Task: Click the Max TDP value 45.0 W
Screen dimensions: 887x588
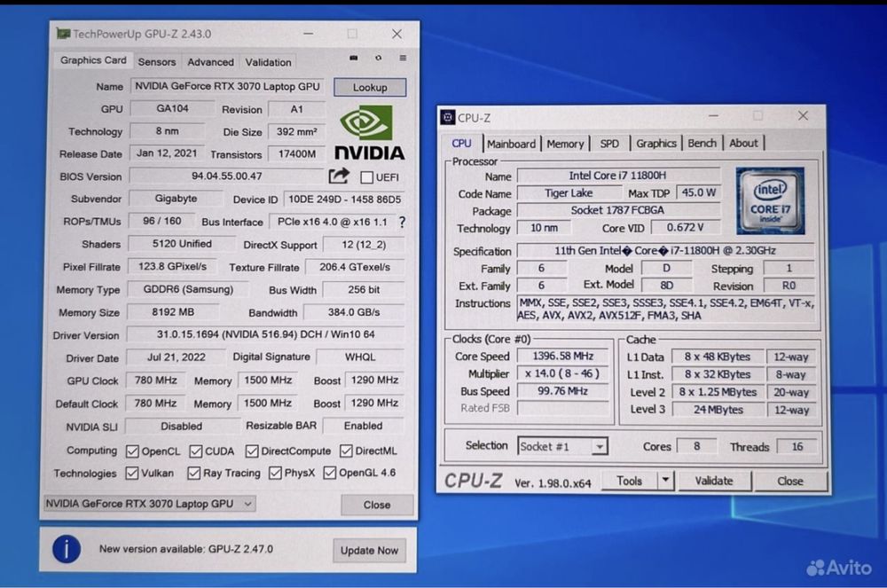Action: point(699,192)
